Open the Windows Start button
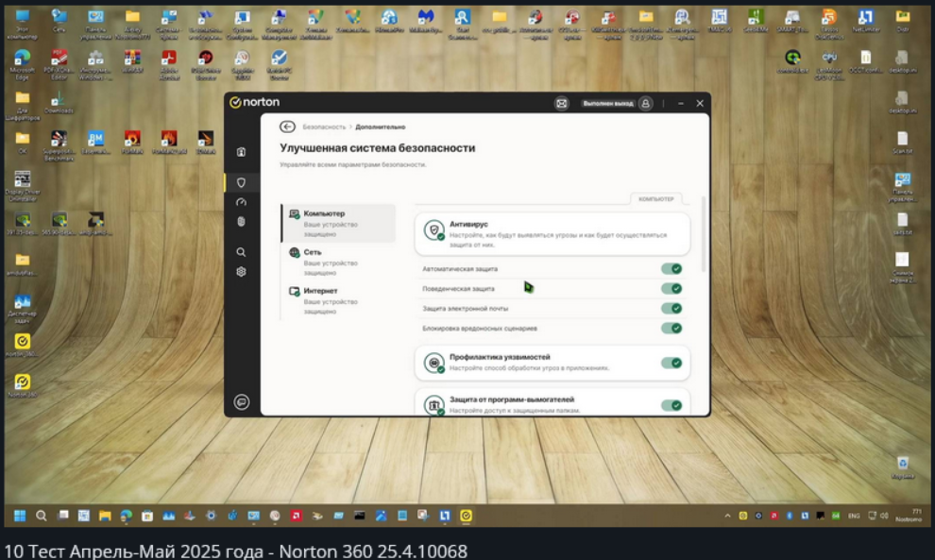 click(20, 516)
